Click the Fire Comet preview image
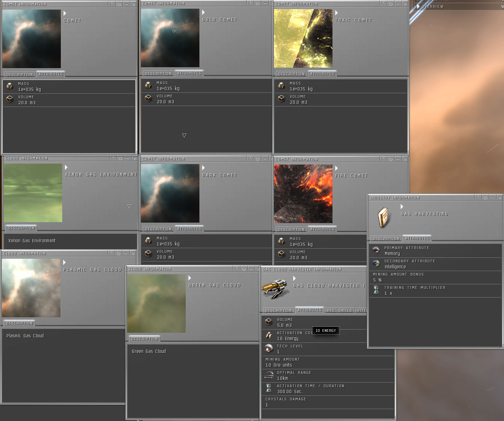 (x=303, y=194)
